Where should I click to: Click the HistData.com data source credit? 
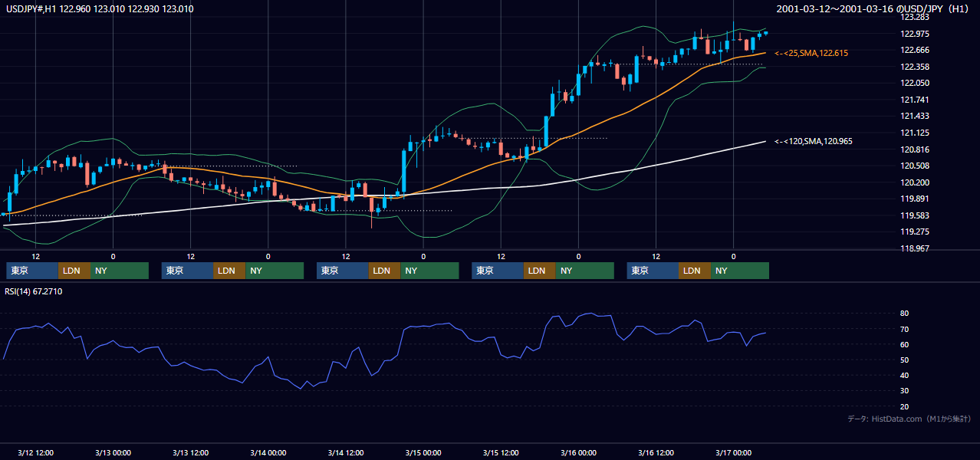point(909,419)
